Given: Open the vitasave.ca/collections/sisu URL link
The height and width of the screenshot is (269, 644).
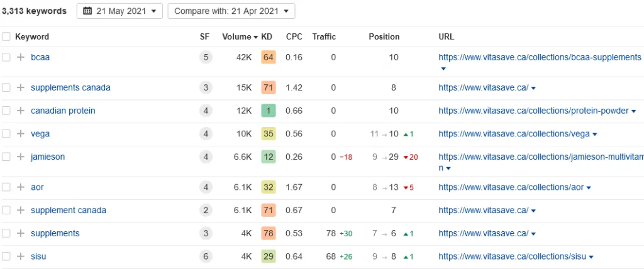Looking at the screenshot, I should [512, 256].
